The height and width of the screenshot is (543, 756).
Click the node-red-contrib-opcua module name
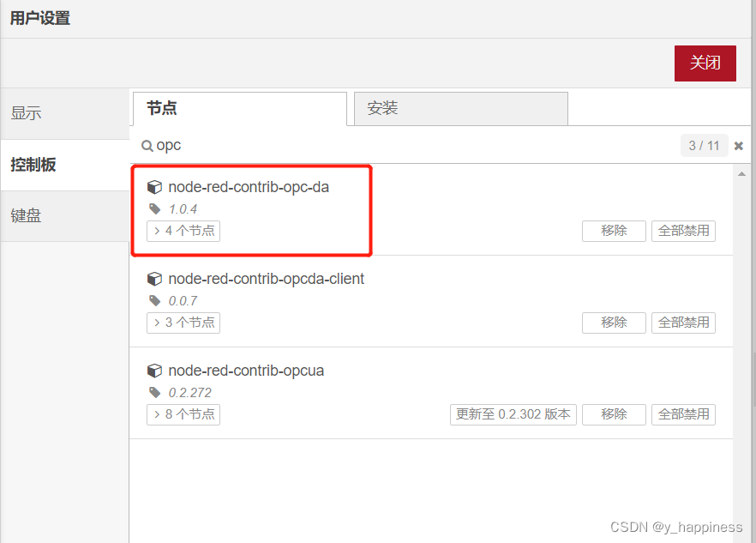pyautogui.click(x=246, y=371)
